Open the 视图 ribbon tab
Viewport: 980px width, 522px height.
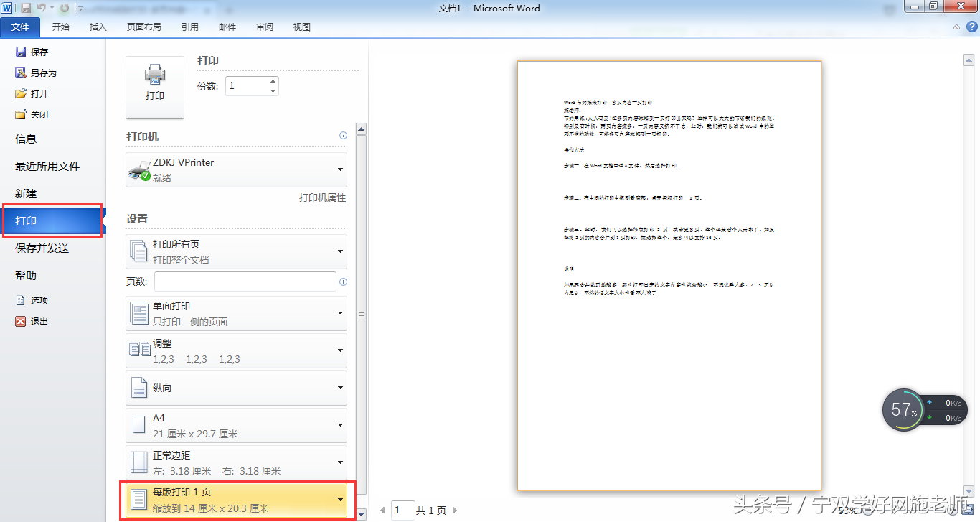click(x=302, y=27)
